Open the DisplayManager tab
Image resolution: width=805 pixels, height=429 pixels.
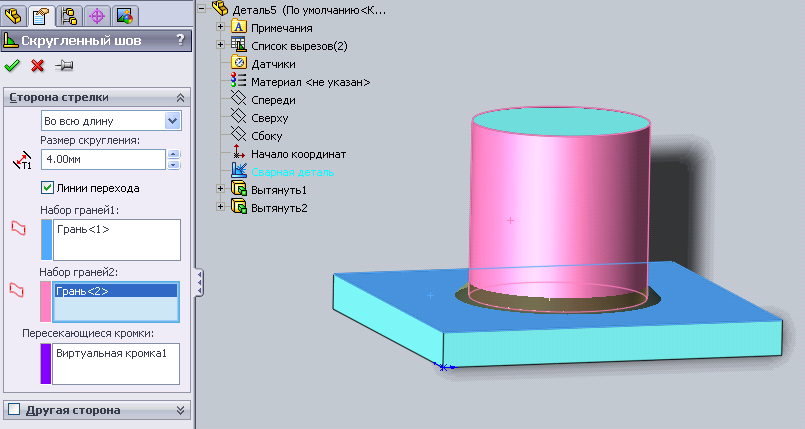[124, 15]
